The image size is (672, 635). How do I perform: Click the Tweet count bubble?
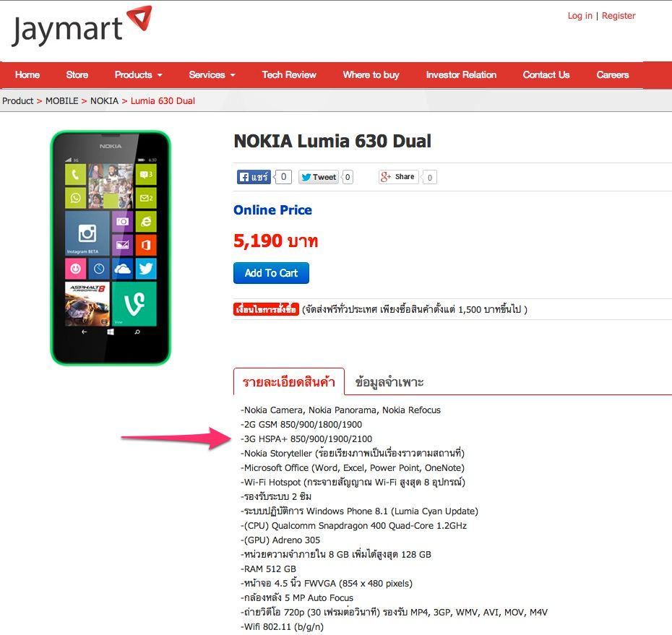pyautogui.click(x=348, y=177)
